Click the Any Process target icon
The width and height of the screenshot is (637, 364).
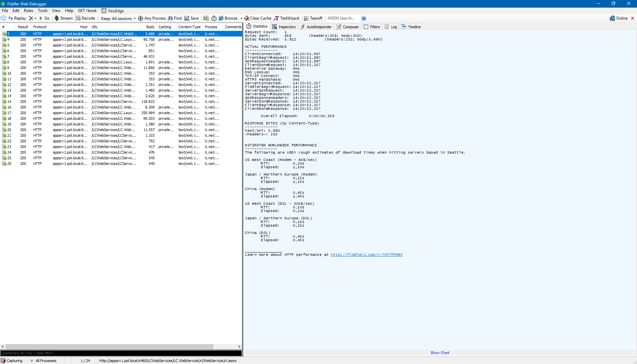click(140, 18)
